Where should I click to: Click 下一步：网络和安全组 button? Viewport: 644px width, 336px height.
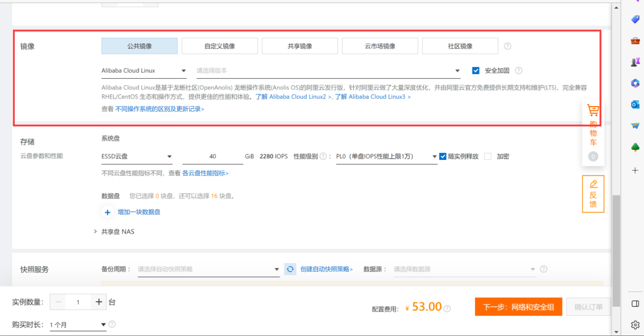coord(518,307)
